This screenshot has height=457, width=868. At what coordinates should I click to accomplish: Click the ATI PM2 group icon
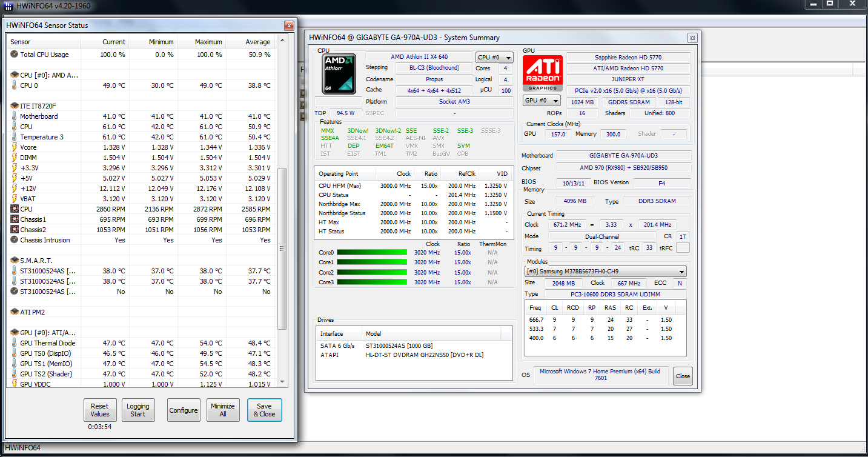15,312
